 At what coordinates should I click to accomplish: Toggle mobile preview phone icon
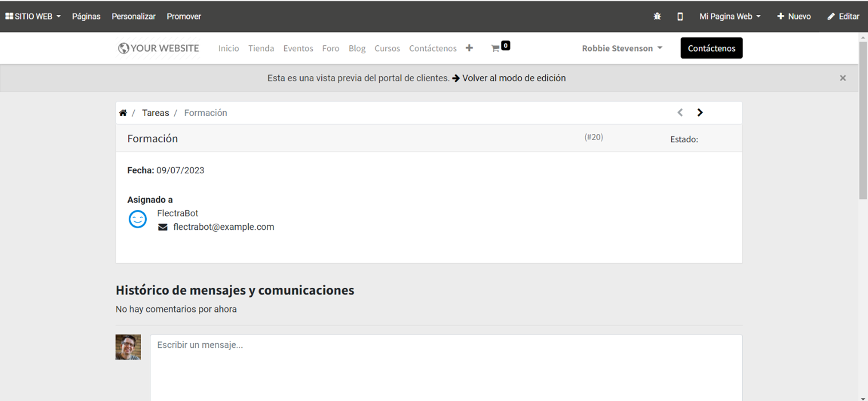(680, 17)
